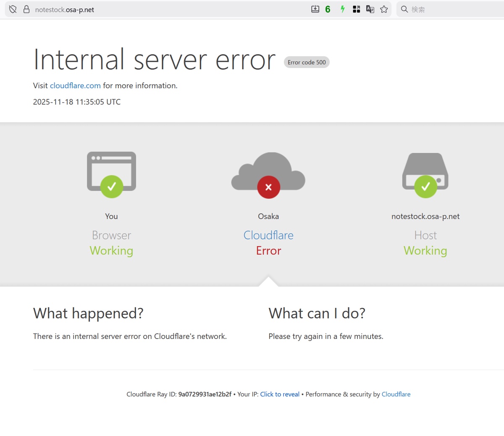This screenshot has width=504, height=436.
Task: Open the Cloudflare link in the footer
Action: (396, 394)
